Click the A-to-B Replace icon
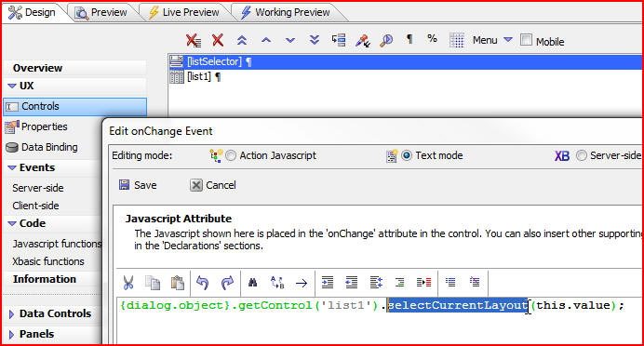Screen dimensions: 644x346 [277, 283]
